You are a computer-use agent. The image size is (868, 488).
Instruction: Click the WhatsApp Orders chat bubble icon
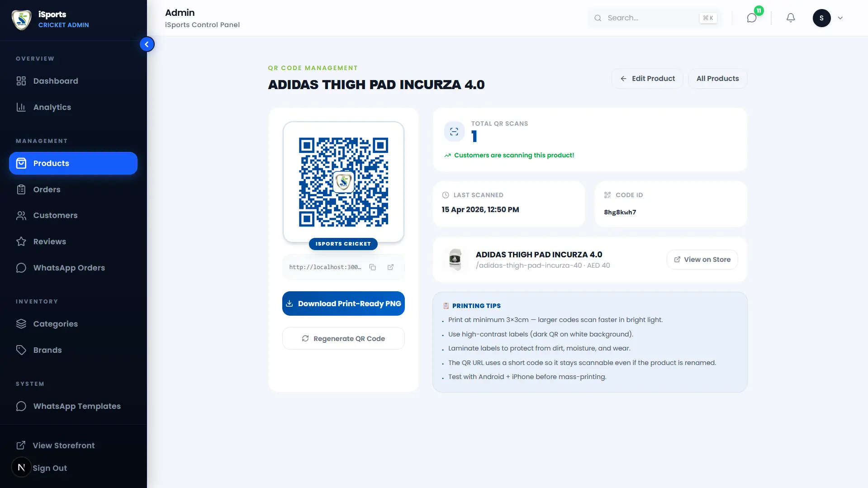click(x=21, y=268)
